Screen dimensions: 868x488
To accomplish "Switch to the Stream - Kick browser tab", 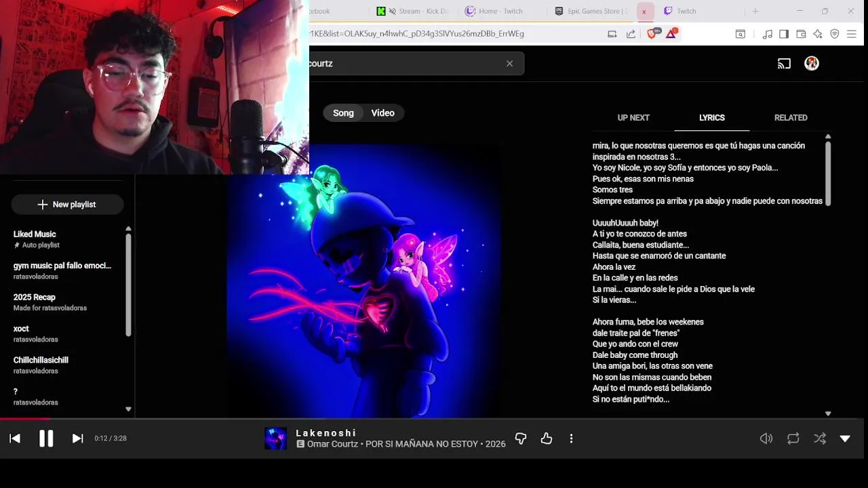I will tap(414, 11).
